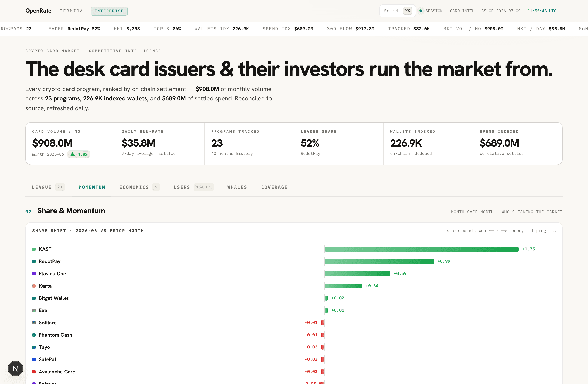Image resolution: width=588 pixels, height=384 pixels.
Task: Click the Bitget Wallet +0.02 bar
Action: point(326,298)
